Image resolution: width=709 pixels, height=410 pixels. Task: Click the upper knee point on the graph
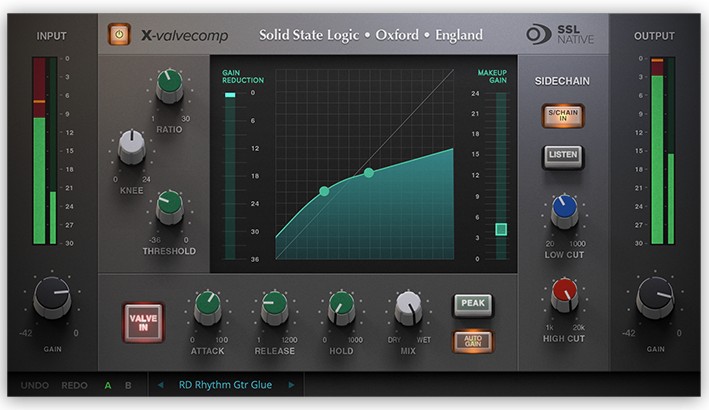point(369,172)
